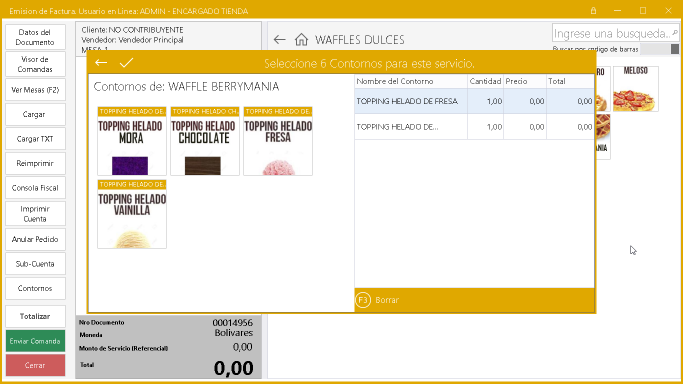Confirm contornos with the checkmark icon
This screenshot has width=683, height=384.
click(126, 63)
